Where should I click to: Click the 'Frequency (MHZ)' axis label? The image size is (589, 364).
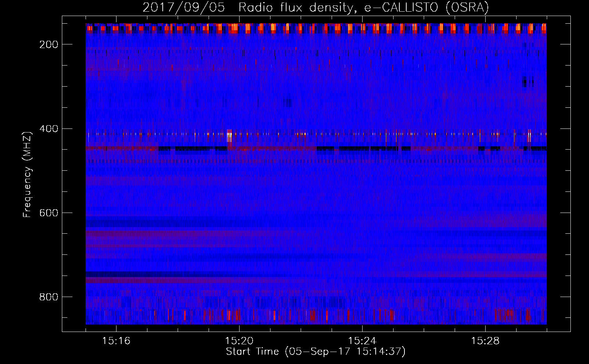tap(27, 174)
